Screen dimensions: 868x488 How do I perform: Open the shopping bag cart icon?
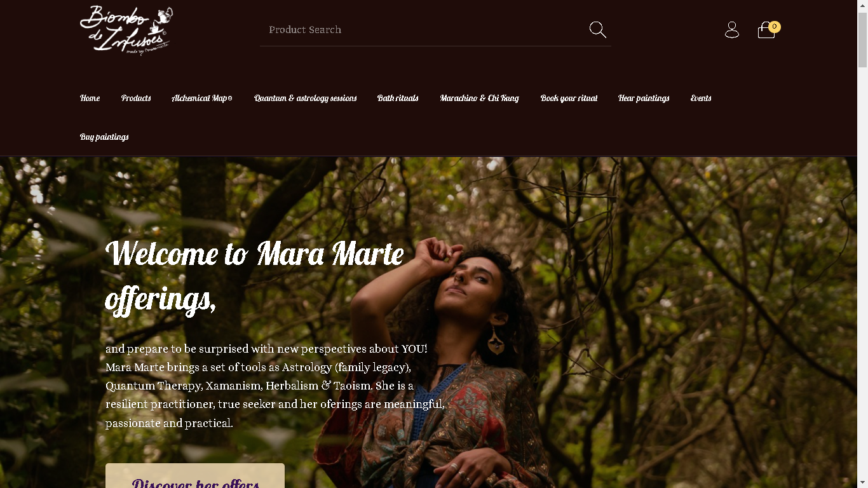click(x=766, y=30)
